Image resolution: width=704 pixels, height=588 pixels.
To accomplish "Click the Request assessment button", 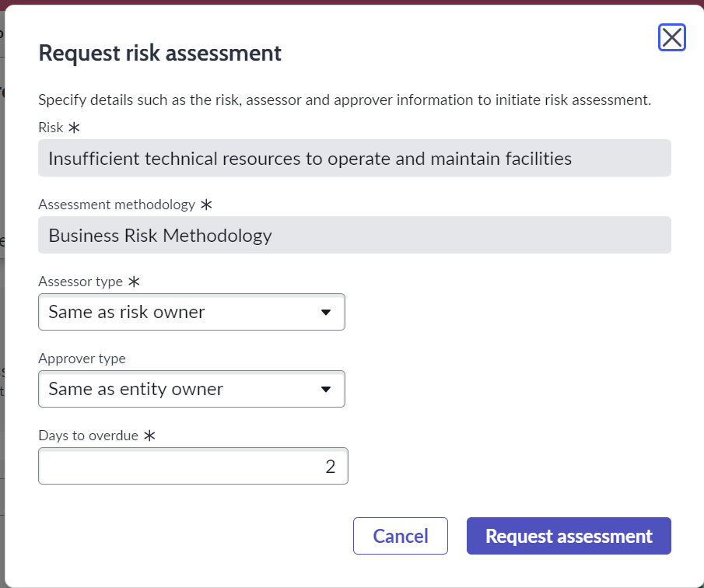I will pyautogui.click(x=568, y=535).
